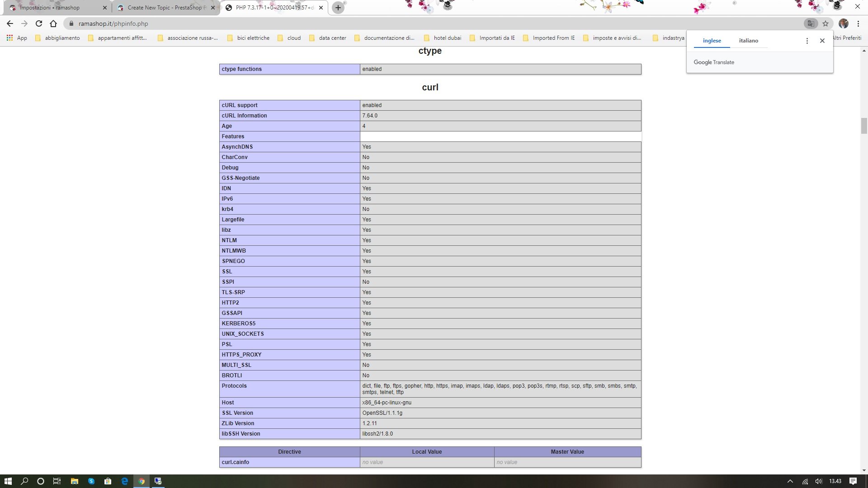
Task: Open a new browser tab
Action: [338, 8]
